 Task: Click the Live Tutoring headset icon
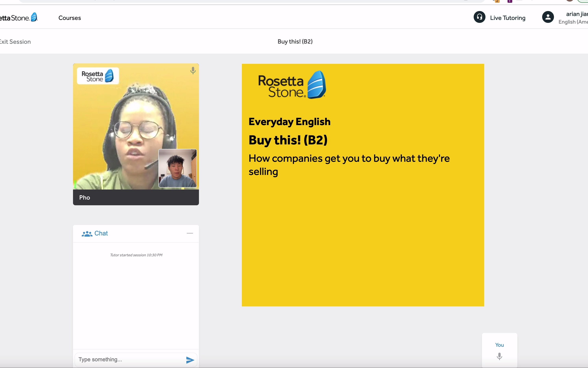click(x=479, y=17)
